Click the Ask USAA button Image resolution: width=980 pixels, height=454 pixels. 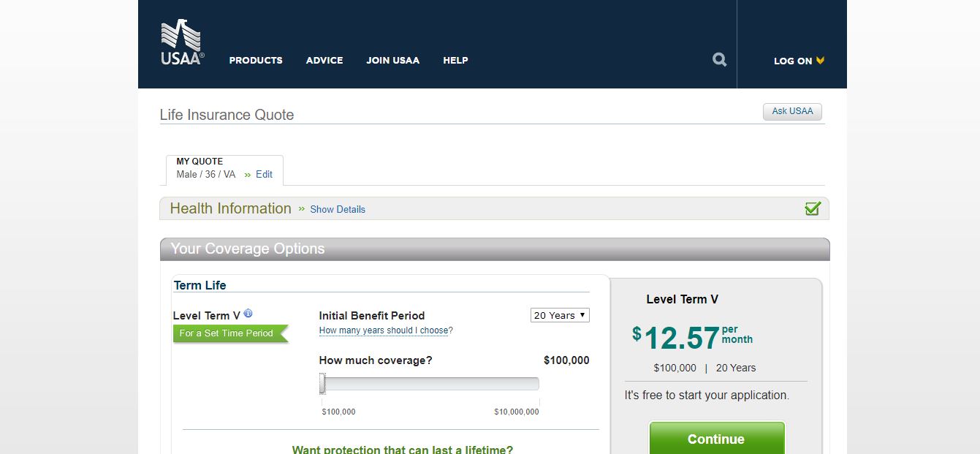click(792, 111)
